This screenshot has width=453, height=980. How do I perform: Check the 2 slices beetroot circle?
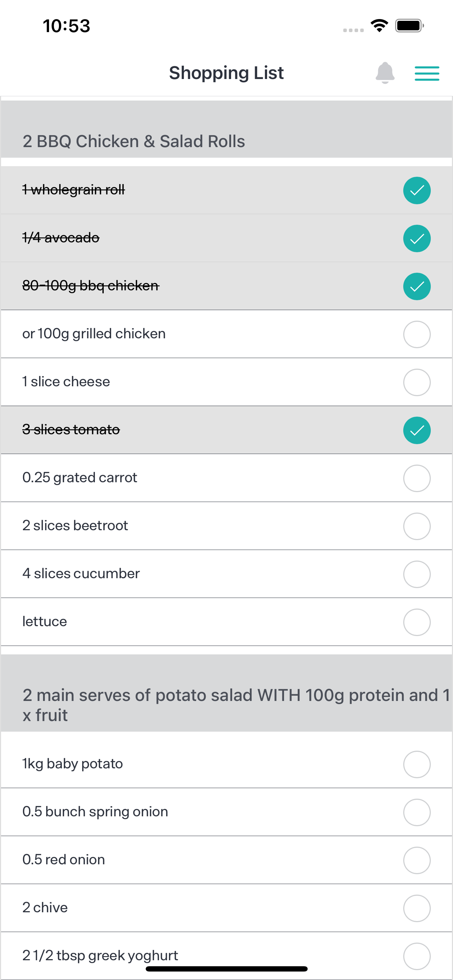pos(417,526)
